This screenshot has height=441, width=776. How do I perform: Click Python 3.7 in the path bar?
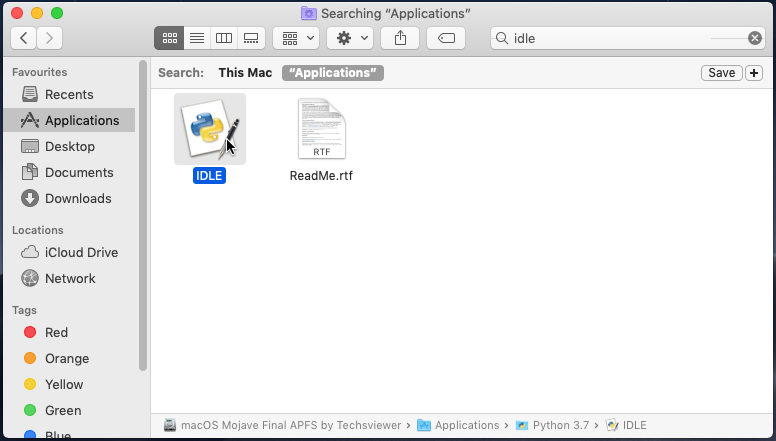click(x=552, y=425)
